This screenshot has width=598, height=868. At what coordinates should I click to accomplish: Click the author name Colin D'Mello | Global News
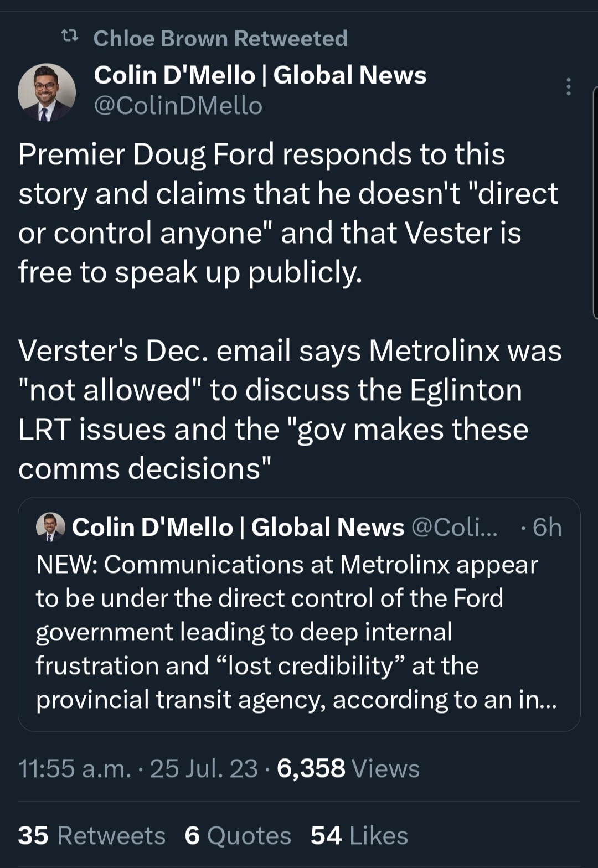(260, 75)
